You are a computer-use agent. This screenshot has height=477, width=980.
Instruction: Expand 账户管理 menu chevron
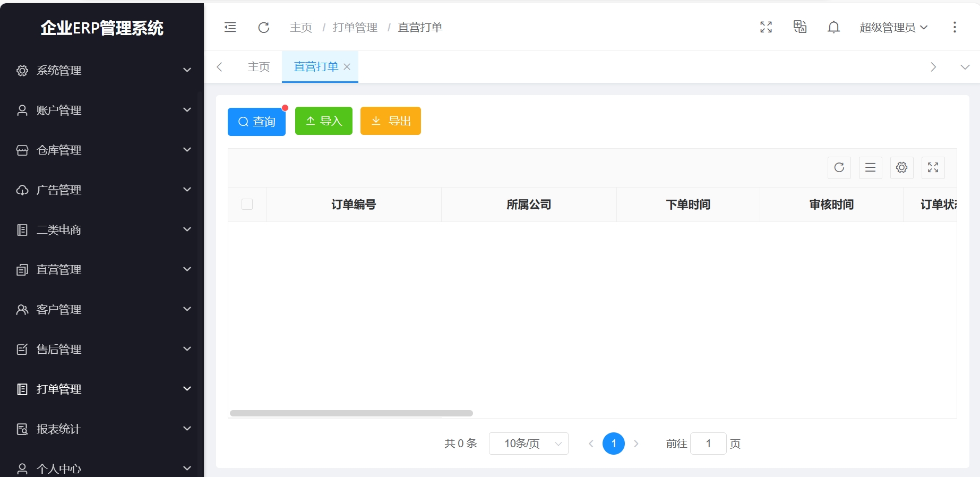(x=187, y=110)
